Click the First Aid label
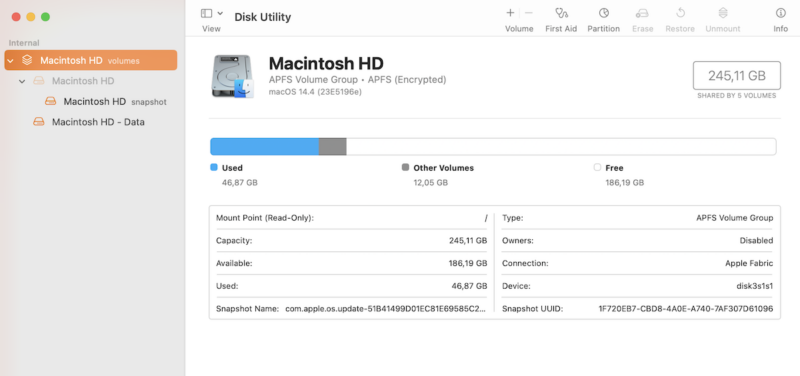 coord(561,29)
